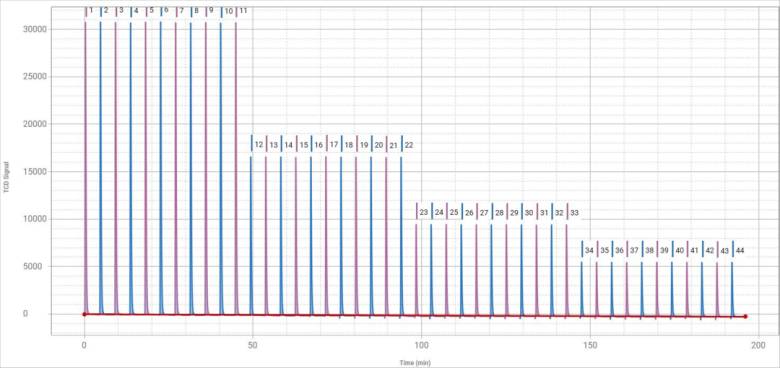Click the baseline start point at time zero
The width and height of the screenshot is (780, 368).
click(x=85, y=314)
